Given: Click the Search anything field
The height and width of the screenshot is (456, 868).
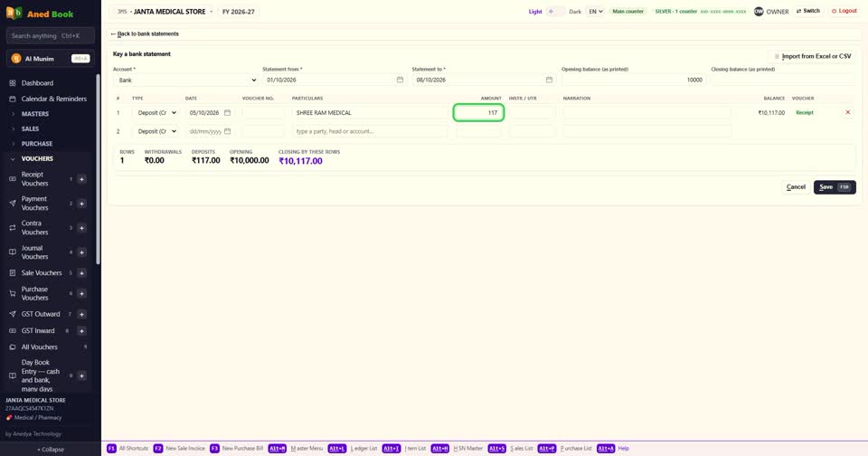Looking at the screenshot, I should [51, 36].
